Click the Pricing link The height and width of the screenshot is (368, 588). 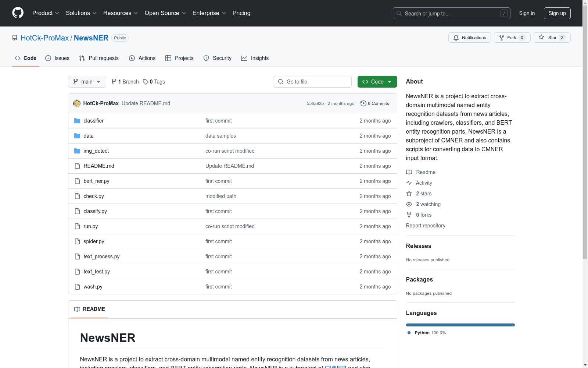pyautogui.click(x=241, y=13)
